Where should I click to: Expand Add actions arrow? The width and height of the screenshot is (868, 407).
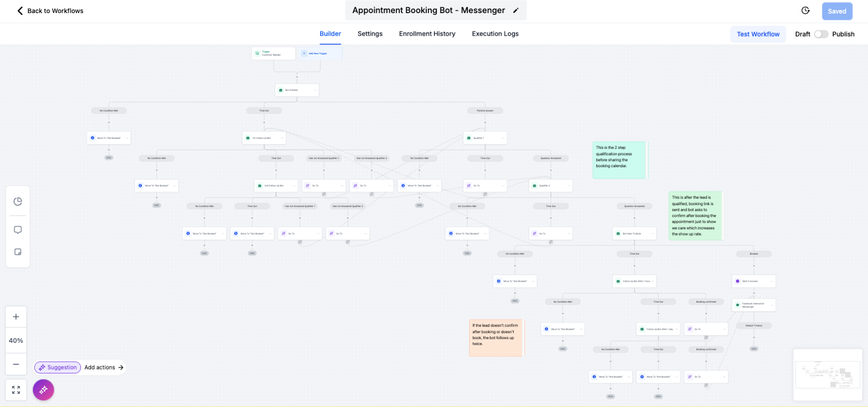[x=121, y=368]
